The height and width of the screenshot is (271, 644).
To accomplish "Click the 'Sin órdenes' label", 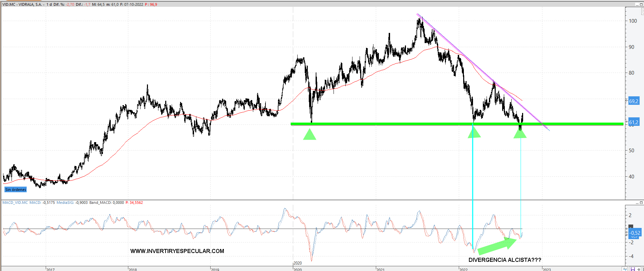I will click(x=16, y=190).
